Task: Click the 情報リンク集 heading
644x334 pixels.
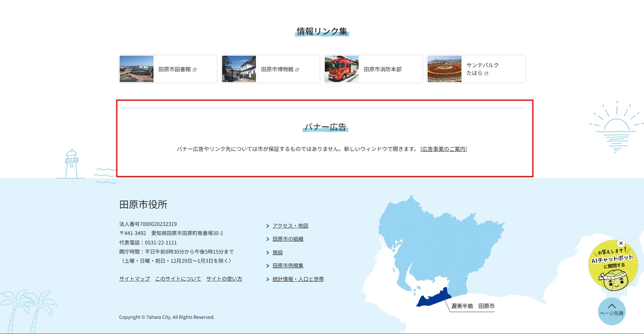Action: [322, 31]
